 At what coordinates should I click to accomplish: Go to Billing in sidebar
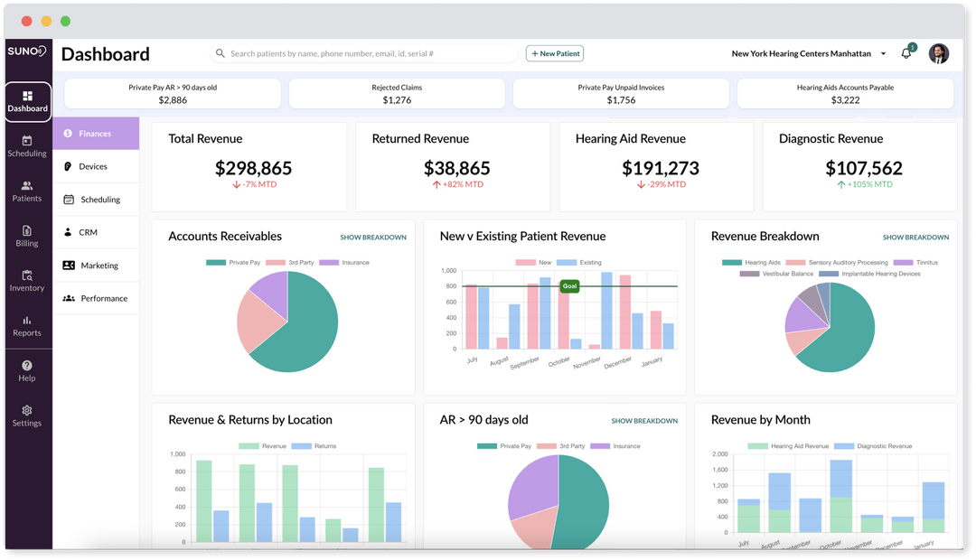pyautogui.click(x=27, y=237)
